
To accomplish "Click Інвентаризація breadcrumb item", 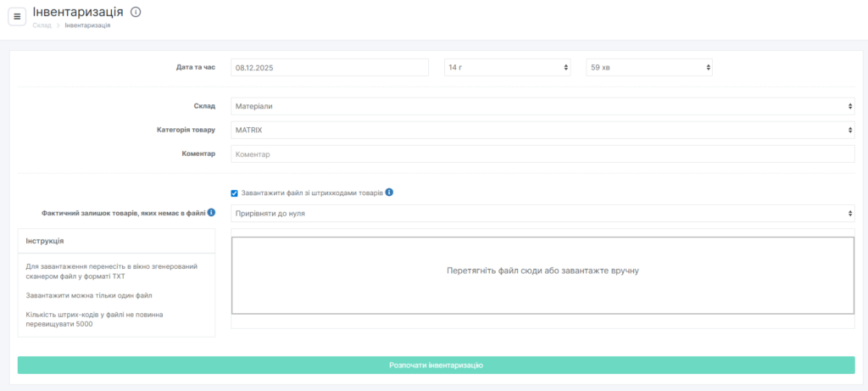I will coord(87,25).
